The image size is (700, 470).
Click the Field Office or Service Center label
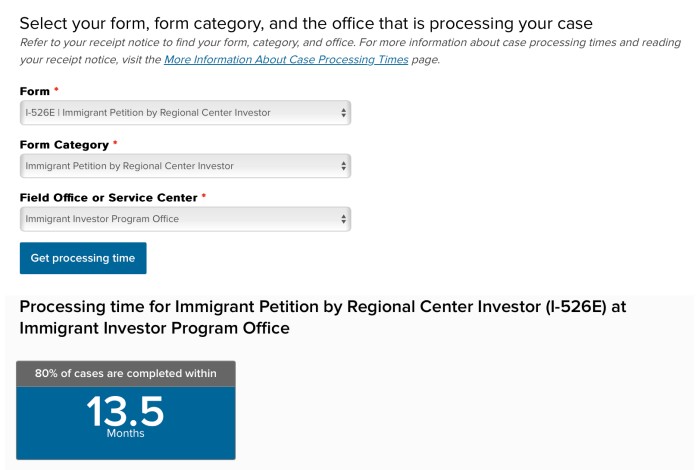(x=108, y=198)
